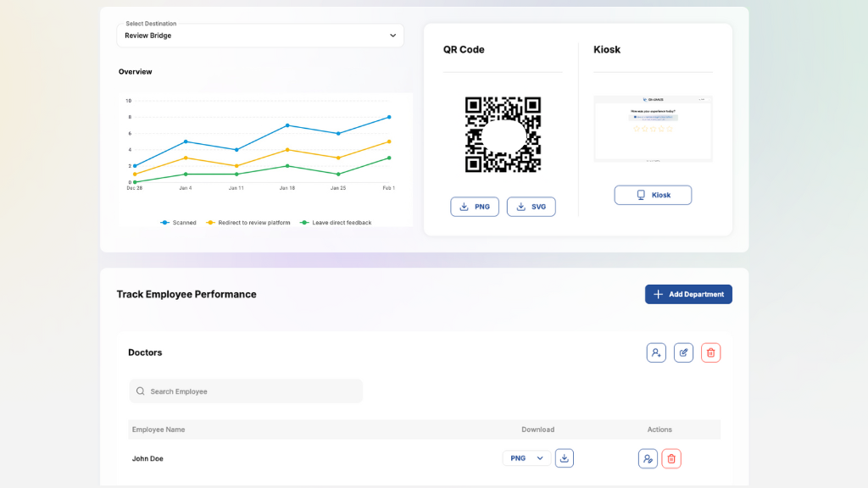Click the QR code image

pos(503,135)
